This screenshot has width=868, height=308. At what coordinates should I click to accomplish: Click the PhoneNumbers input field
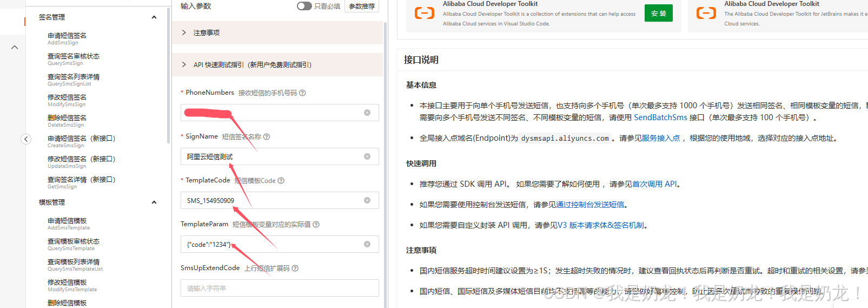280,113
